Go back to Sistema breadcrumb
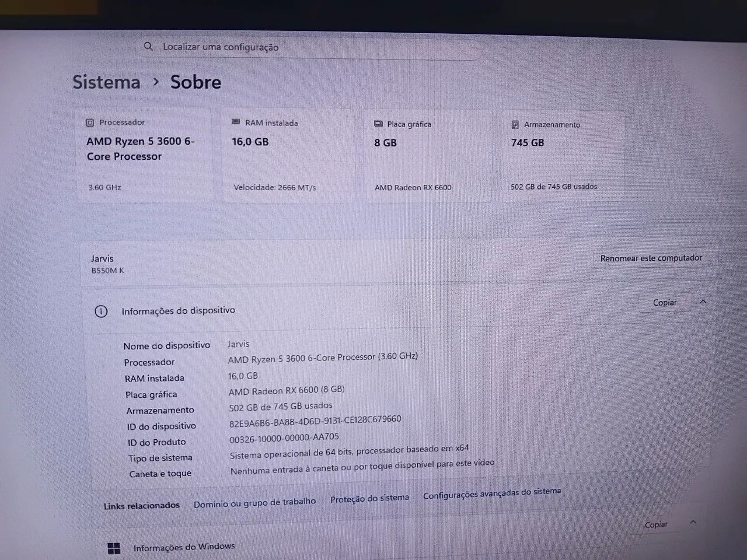This screenshot has height=560, width=747. pos(106,82)
